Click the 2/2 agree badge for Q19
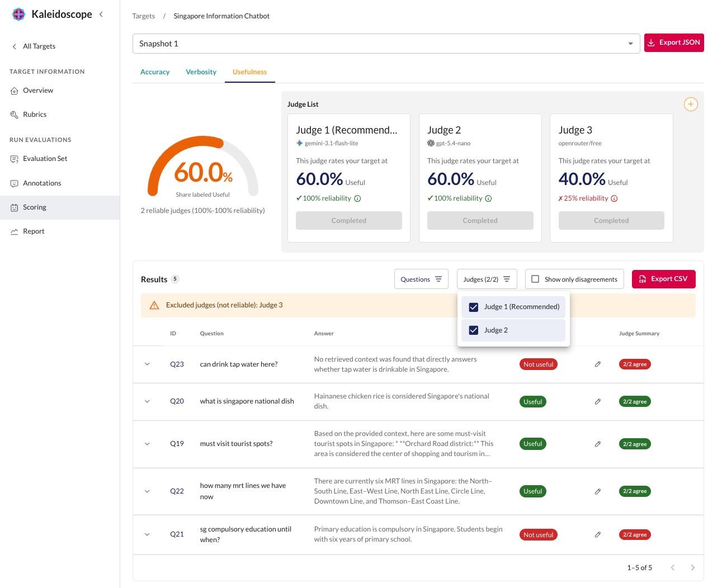Image resolution: width=722 pixels, height=588 pixels. 635,444
